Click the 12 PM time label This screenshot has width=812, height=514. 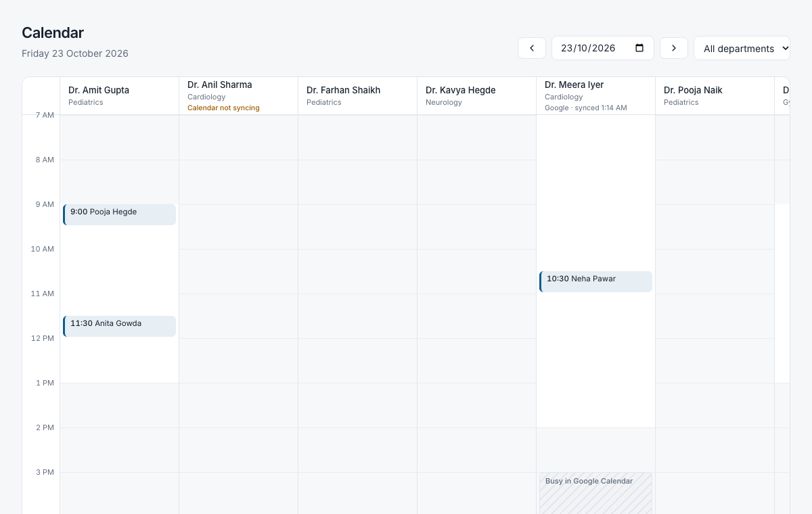(42, 338)
